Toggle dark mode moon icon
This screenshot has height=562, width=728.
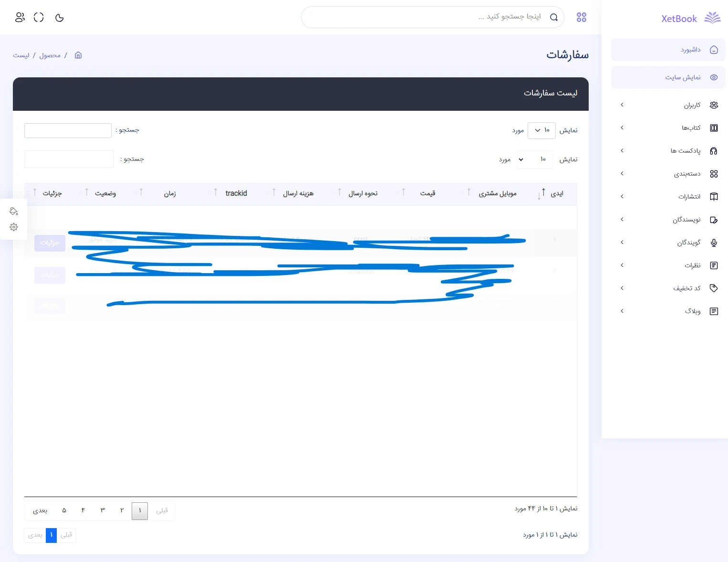point(60,18)
